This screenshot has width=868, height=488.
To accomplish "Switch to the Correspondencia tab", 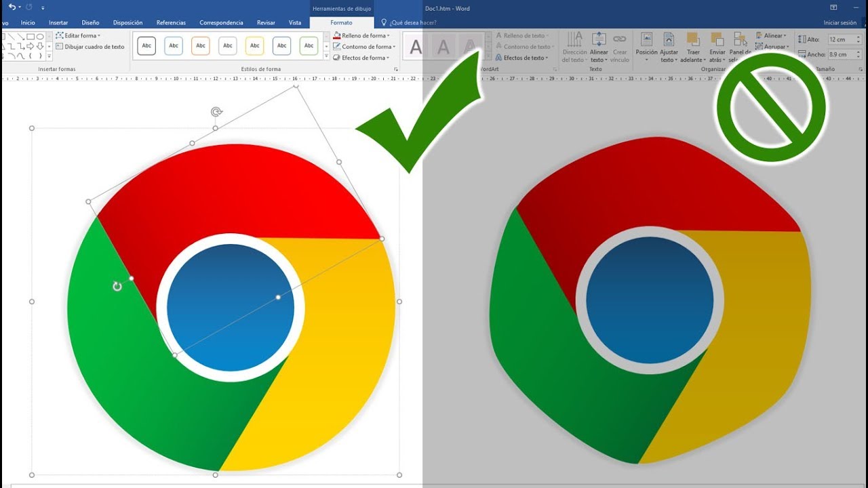I will [x=221, y=22].
